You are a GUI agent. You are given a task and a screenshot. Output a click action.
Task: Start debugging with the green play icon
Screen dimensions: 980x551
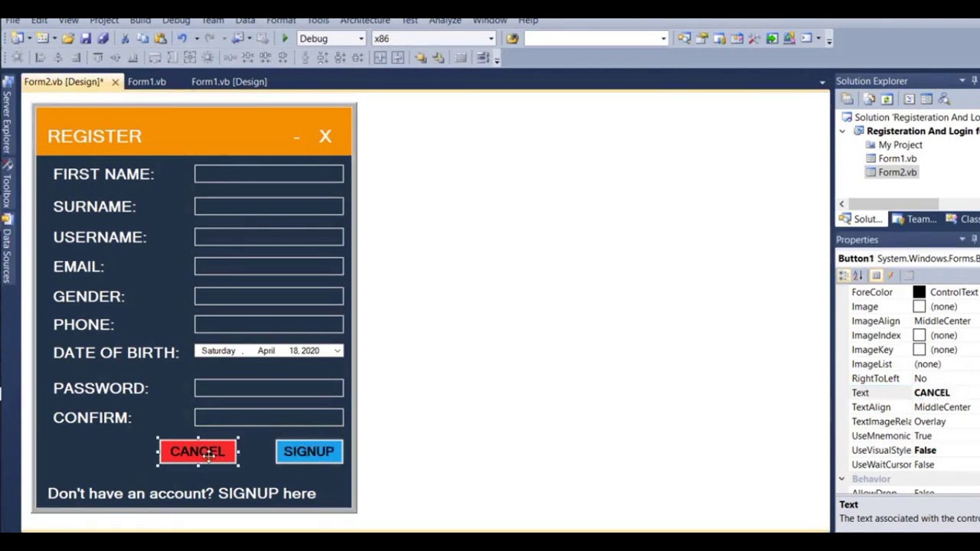(285, 38)
